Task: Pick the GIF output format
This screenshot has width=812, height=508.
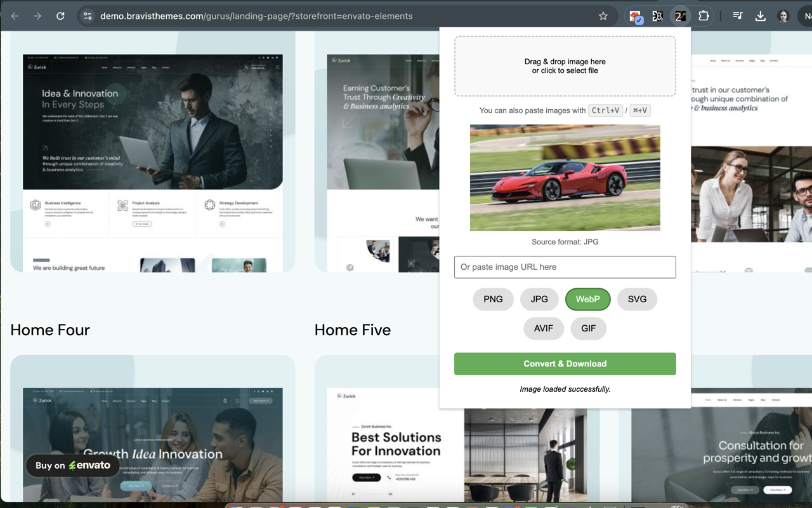Action: (588, 328)
